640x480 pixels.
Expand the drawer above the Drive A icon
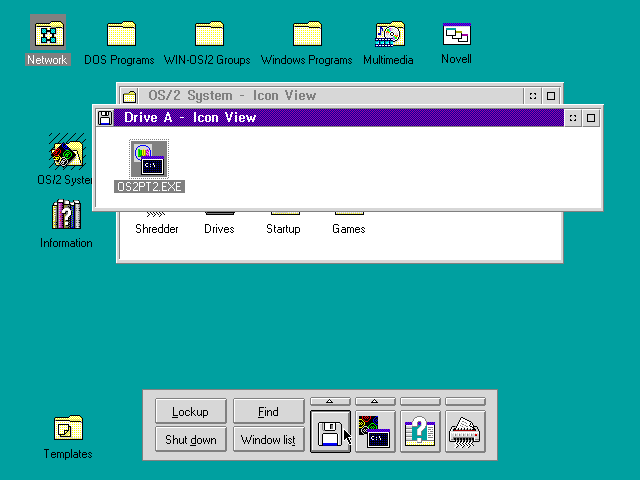click(330, 402)
